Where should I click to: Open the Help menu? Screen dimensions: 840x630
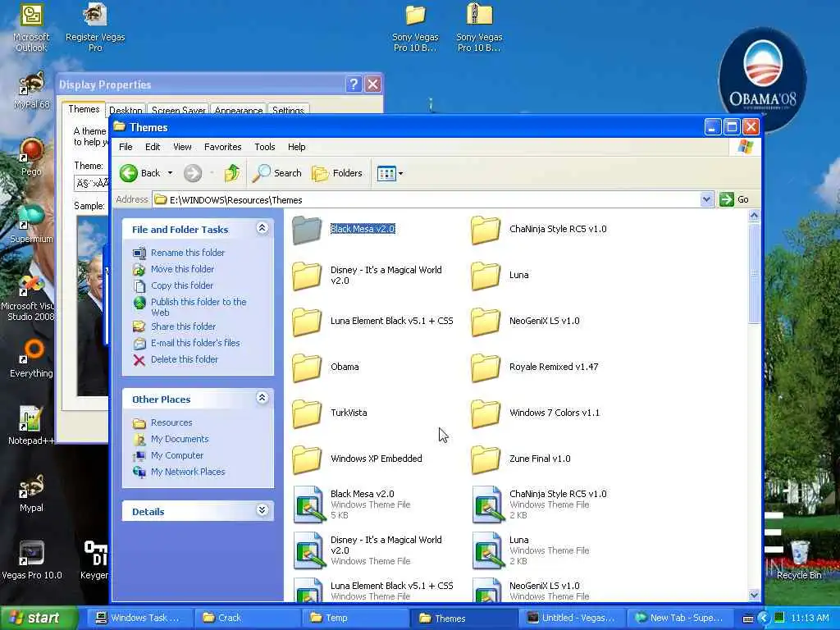click(x=296, y=147)
